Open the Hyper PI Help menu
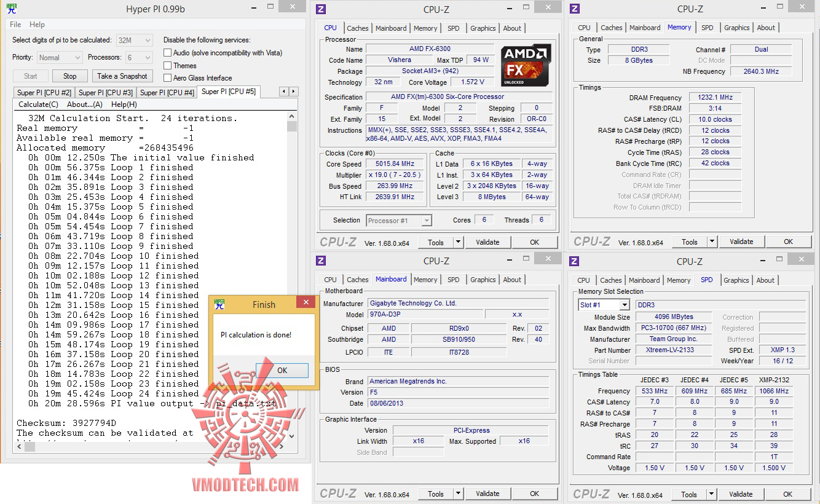820x504 pixels. (x=37, y=25)
